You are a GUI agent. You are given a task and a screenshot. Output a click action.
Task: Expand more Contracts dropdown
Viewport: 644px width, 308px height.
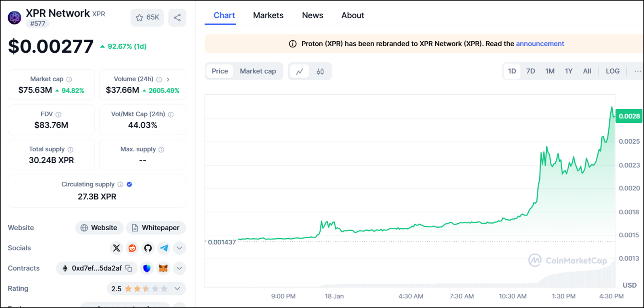179,268
